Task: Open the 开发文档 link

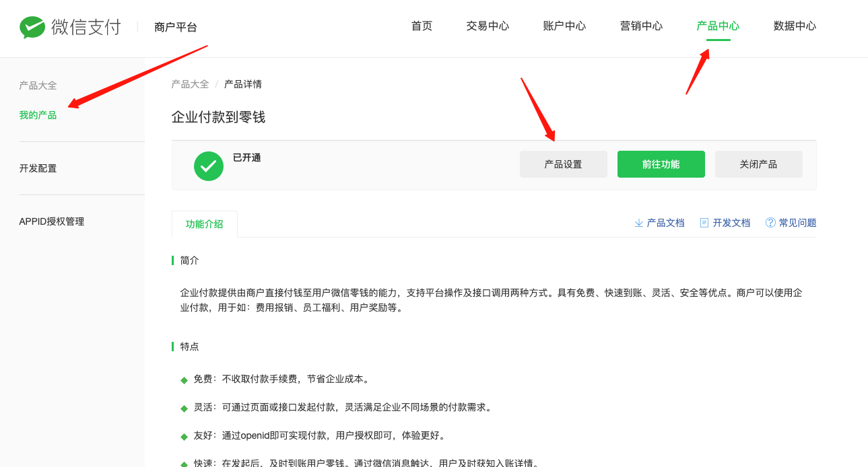Action: tap(731, 223)
